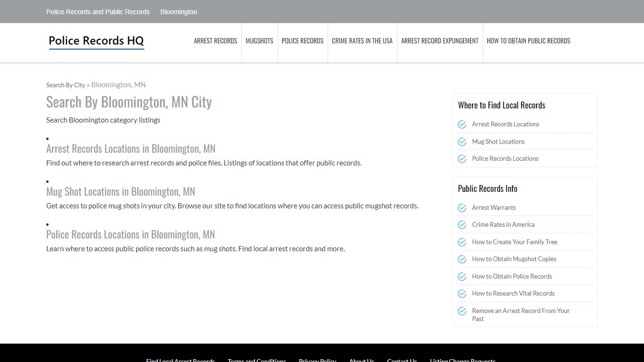The image size is (644, 362).
Task: Click checkmark icon beside Crime Rates in America
Action: [x=462, y=225]
